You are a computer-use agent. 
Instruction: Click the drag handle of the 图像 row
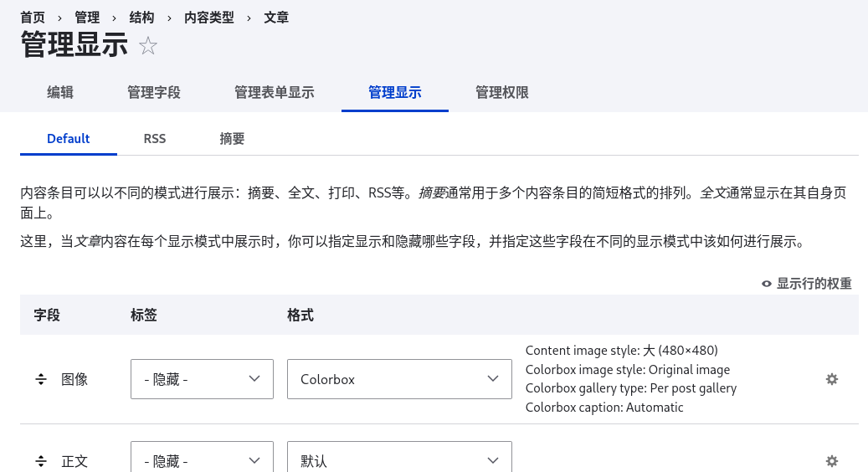point(41,379)
